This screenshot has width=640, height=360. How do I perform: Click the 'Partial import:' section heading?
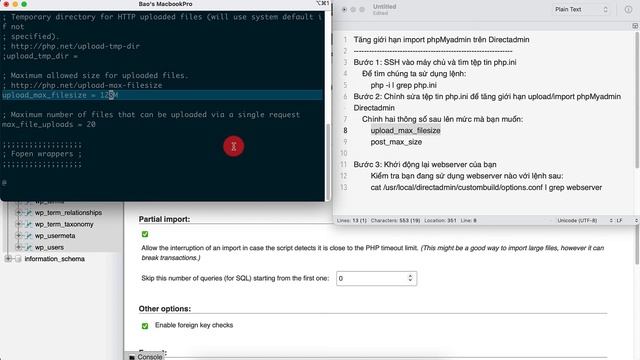click(164, 219)
